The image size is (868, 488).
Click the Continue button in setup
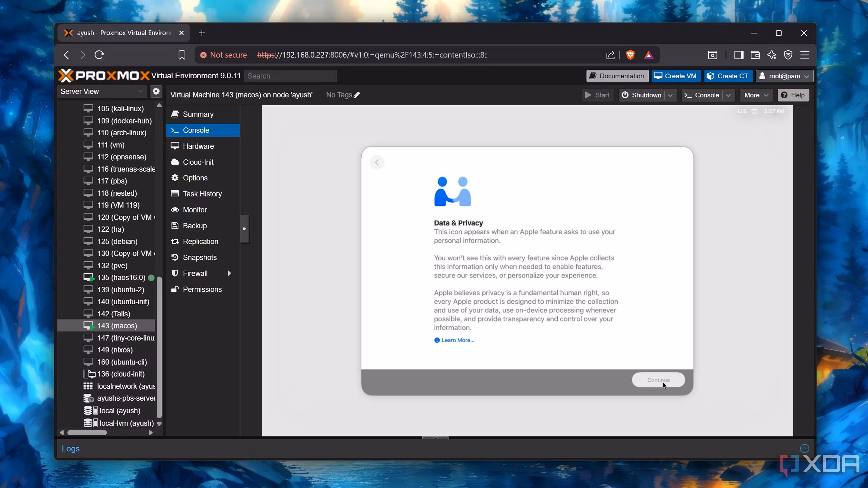coord(658,380)
